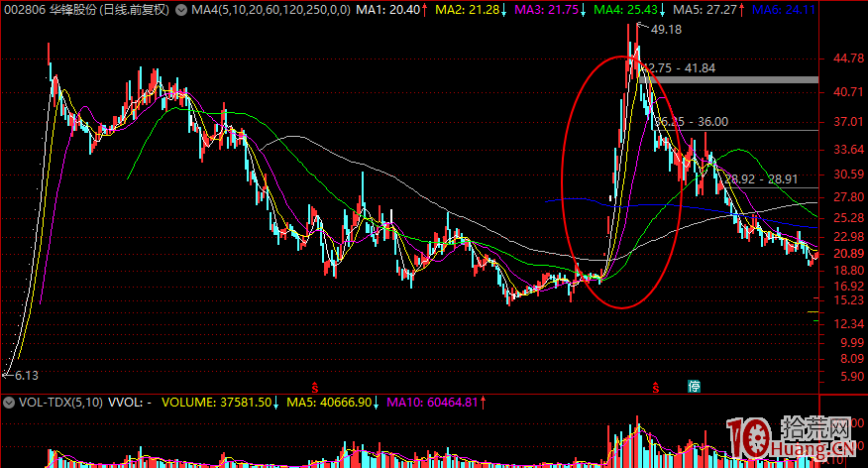The width and height of the screenshot is (868, 468).
Task: Click the red S marker under the 2017 decline
Action: [314, 387]
